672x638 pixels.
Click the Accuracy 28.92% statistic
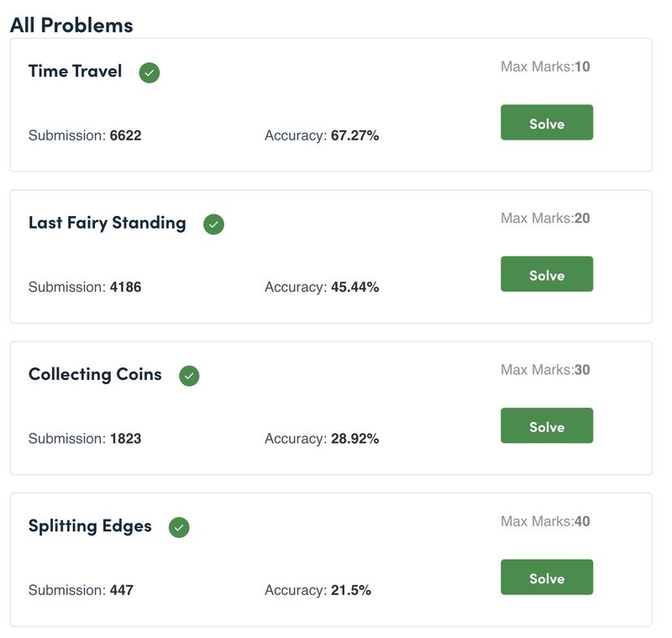[322, 439]
